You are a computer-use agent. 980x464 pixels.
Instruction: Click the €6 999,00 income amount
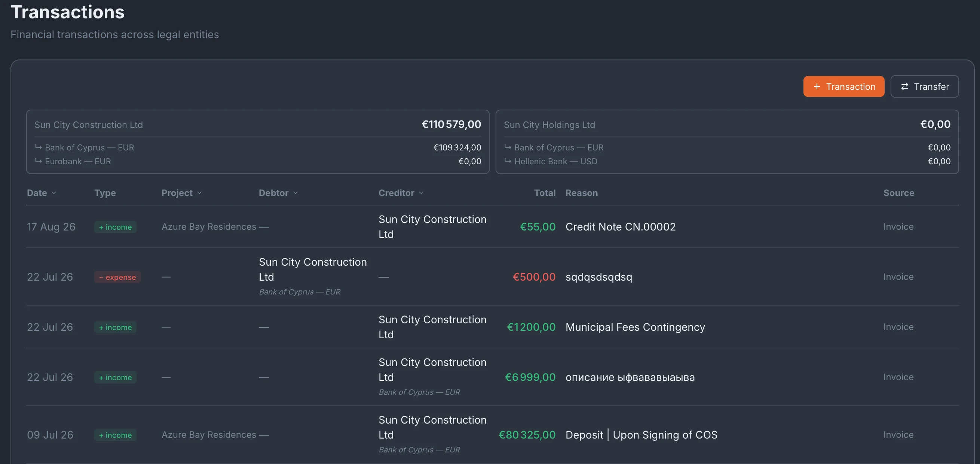point(530,377)
